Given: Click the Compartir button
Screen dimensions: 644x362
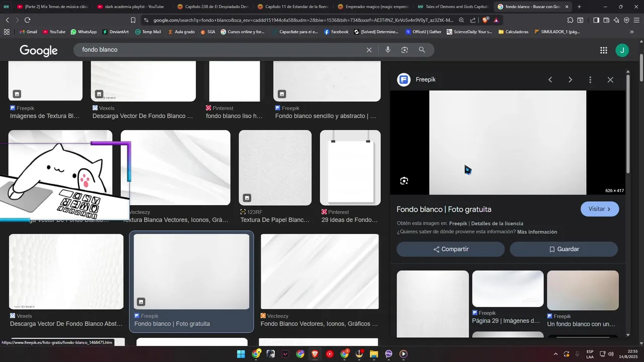Looking at the screenshot, I should pos(451,249).
